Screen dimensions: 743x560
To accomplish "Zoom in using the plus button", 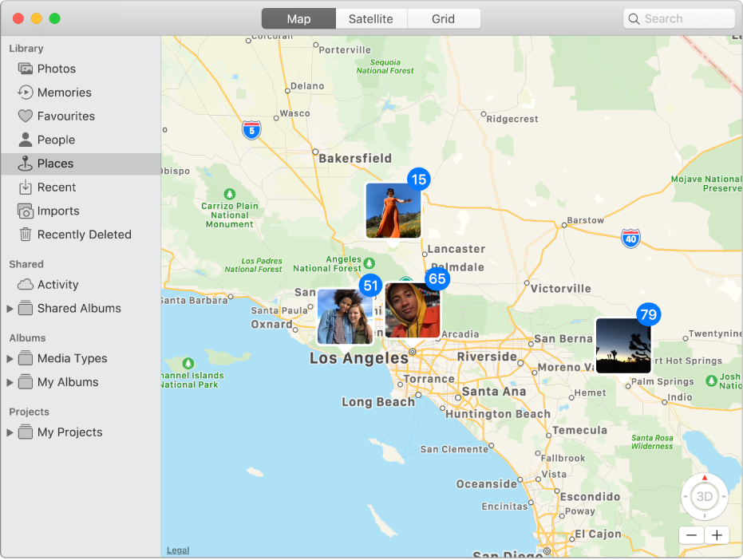I will pos(716,535).
